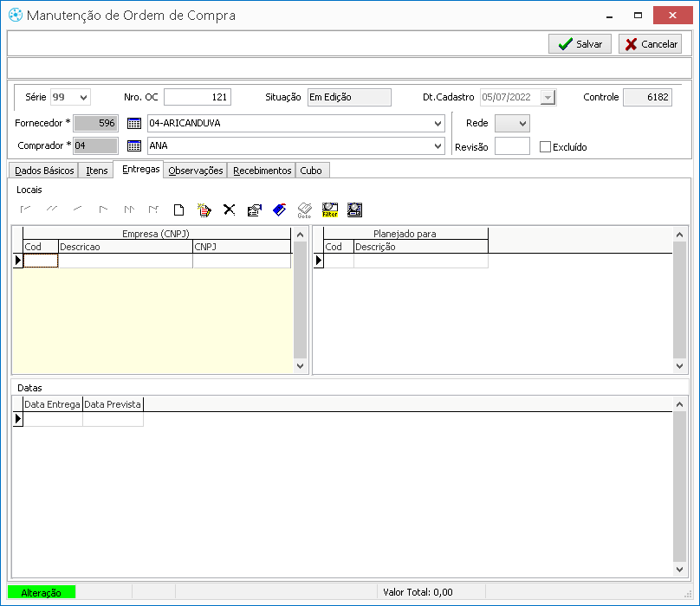Open the Observações tab
Viewport: 700px width, 606px height.
[196, 171]
